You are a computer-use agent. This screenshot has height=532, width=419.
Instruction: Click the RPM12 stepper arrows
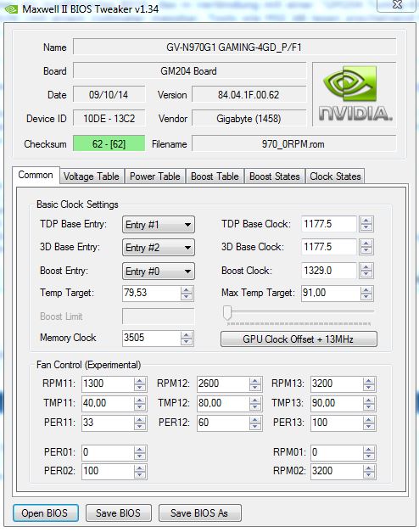(254, 384)
